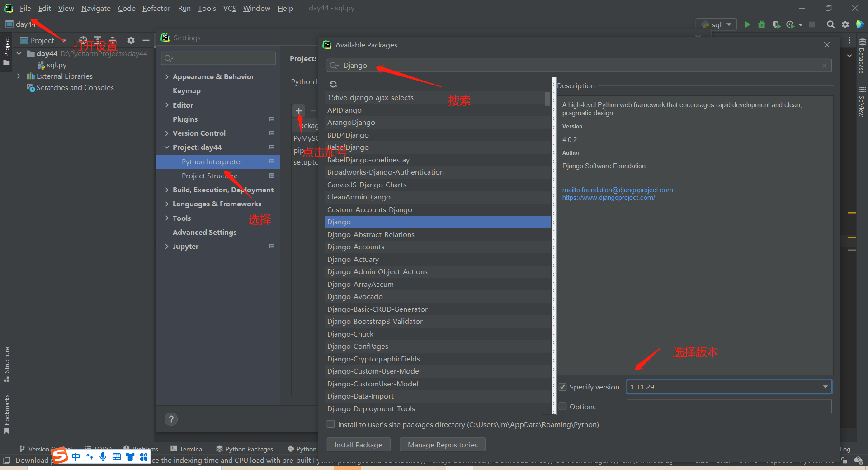
Task: Run the sql configuration
Action: click(747, 24)
